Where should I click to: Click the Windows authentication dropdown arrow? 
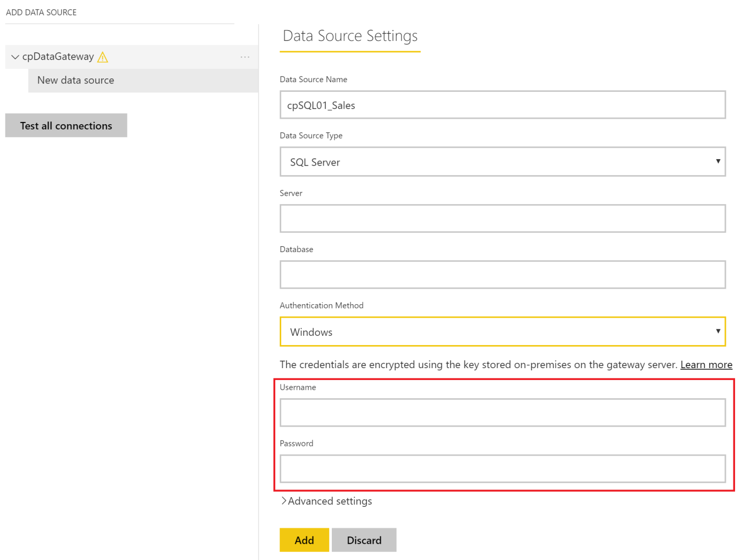pos(718,331)
